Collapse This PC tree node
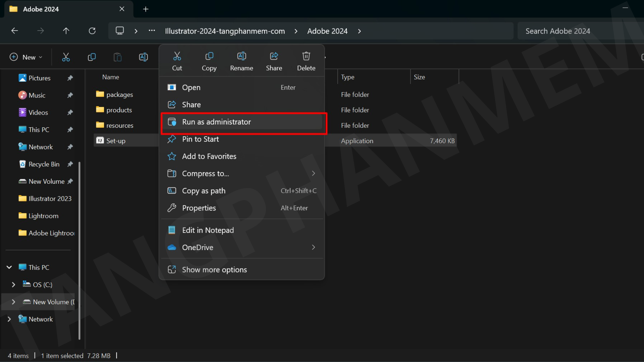The image size is (644, 362). [9, 267]
